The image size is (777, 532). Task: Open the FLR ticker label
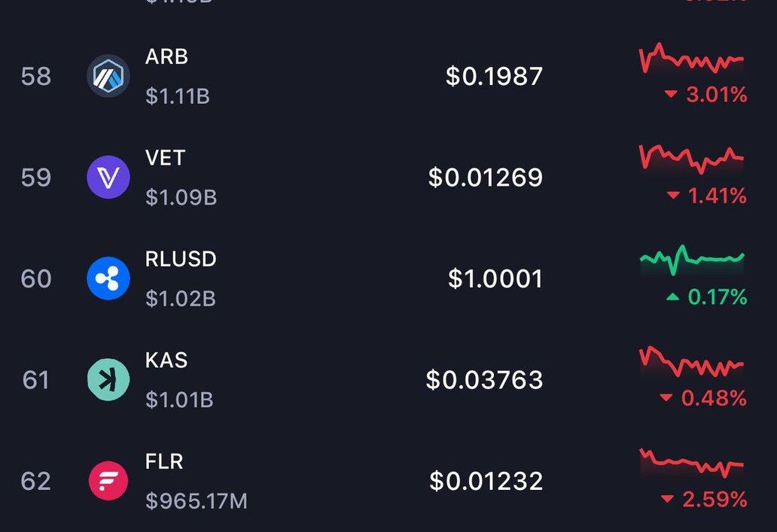[164, 461]
